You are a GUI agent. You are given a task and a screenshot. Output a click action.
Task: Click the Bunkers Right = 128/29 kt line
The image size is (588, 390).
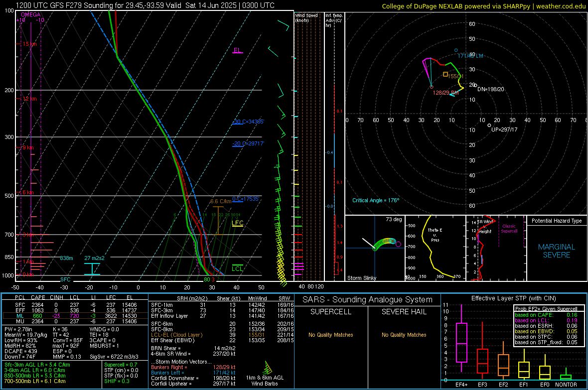point(193,367)
